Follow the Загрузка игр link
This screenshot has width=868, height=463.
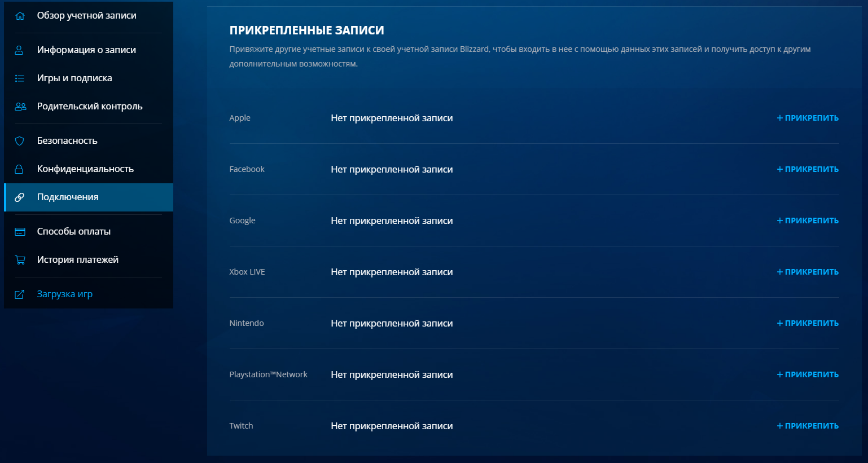click(x=89, y=294)
